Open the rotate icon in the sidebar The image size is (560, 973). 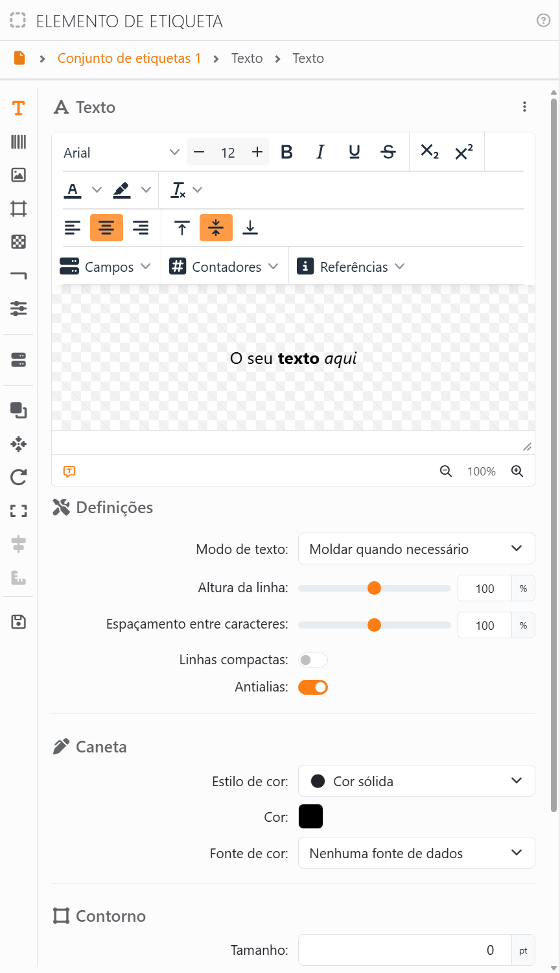coord(19,477)
